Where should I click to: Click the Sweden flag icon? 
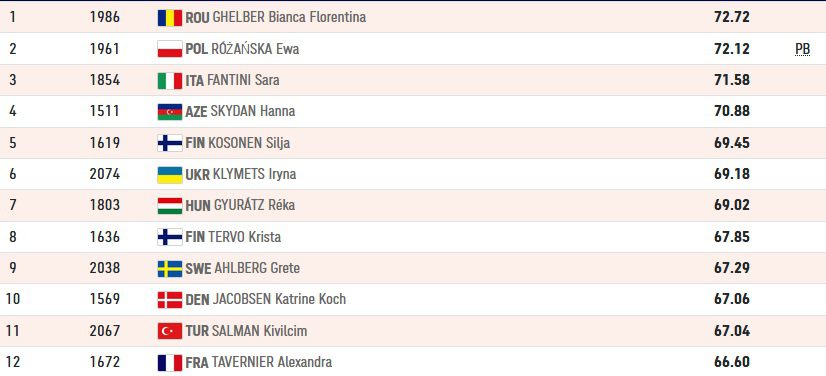170,268
